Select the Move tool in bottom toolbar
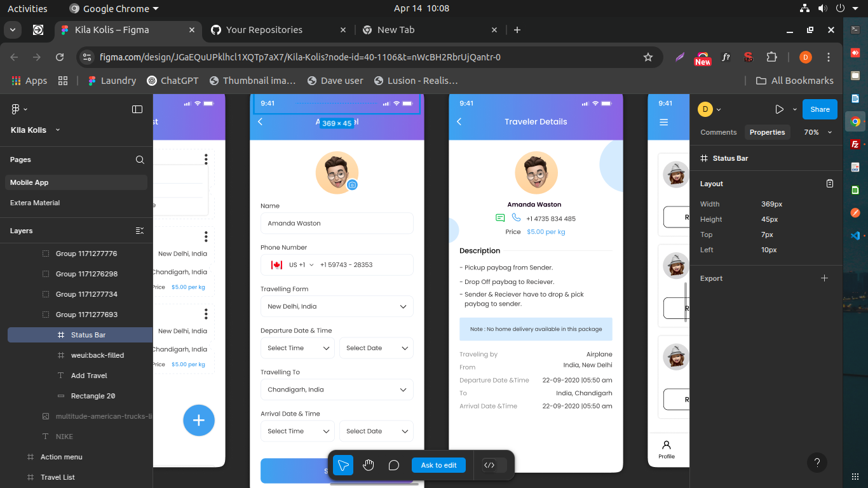Viewport: 868px width, 488px height. [343, 465]
